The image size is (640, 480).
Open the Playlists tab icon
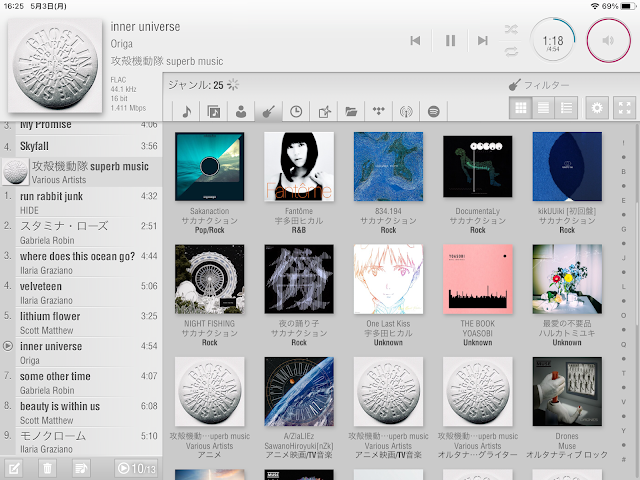pos(324,111)
